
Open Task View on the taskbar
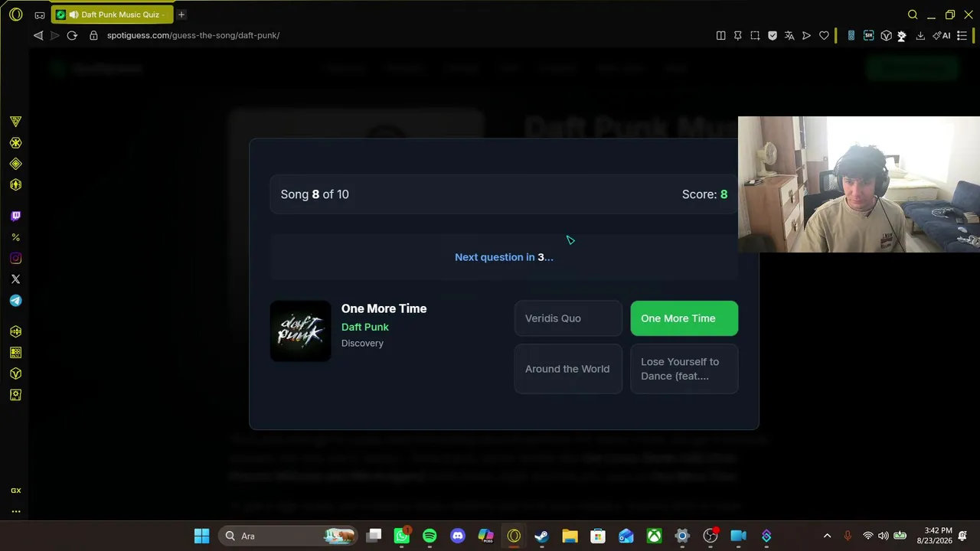pyautogui.click(x=374, y=536)
